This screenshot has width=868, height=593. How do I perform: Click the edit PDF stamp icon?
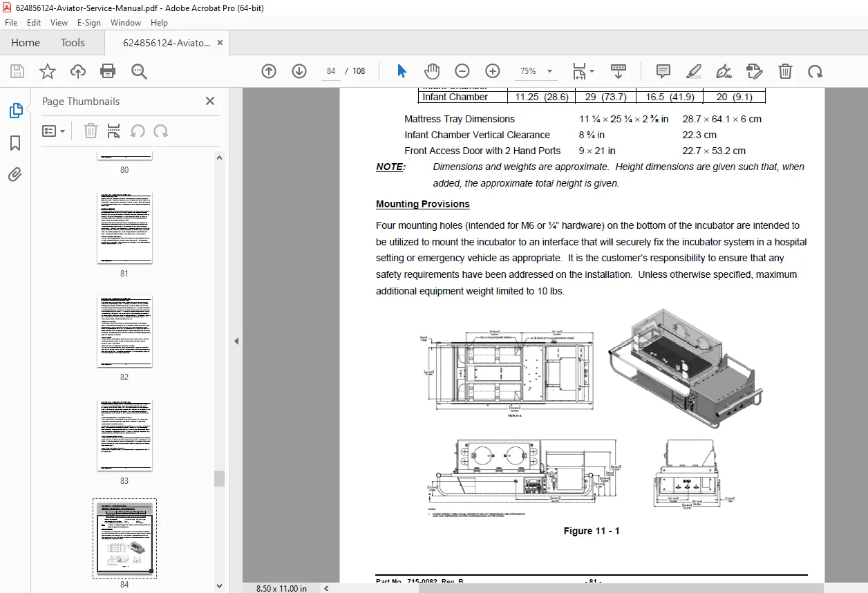point(754,71)
